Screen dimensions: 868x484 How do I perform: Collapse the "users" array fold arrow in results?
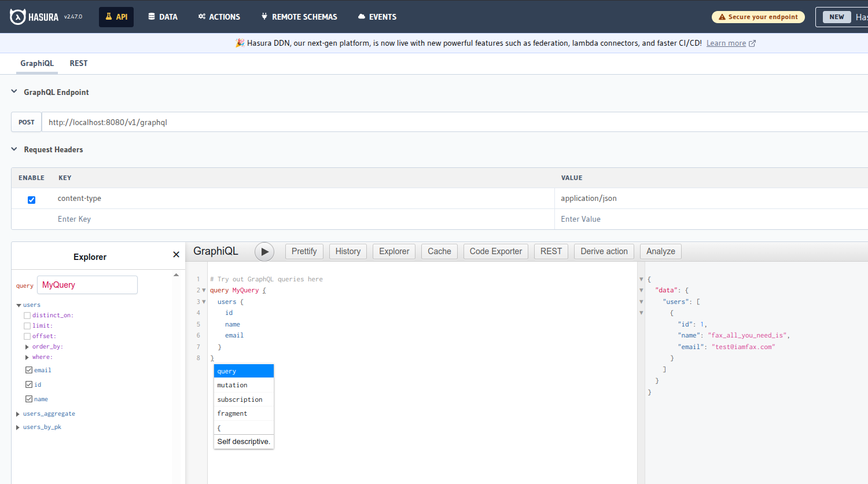tap(641, 302)
